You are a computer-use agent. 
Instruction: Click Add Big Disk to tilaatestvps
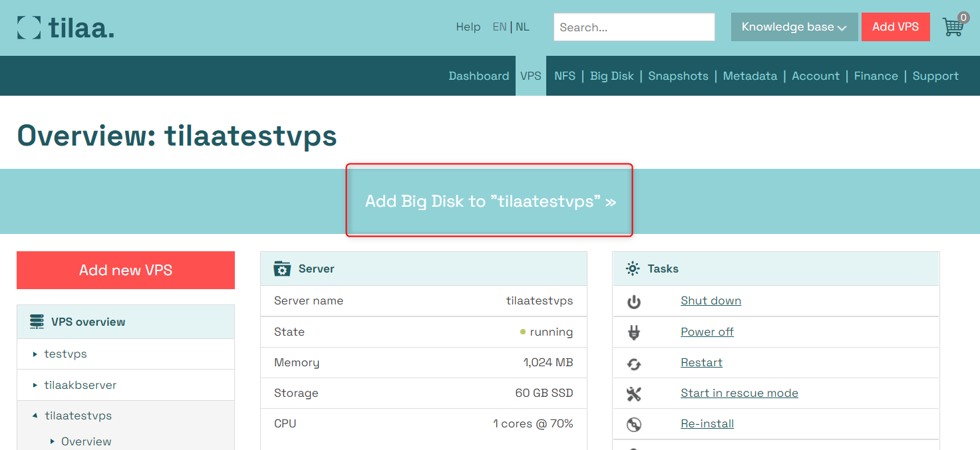(x=490, y=201)
